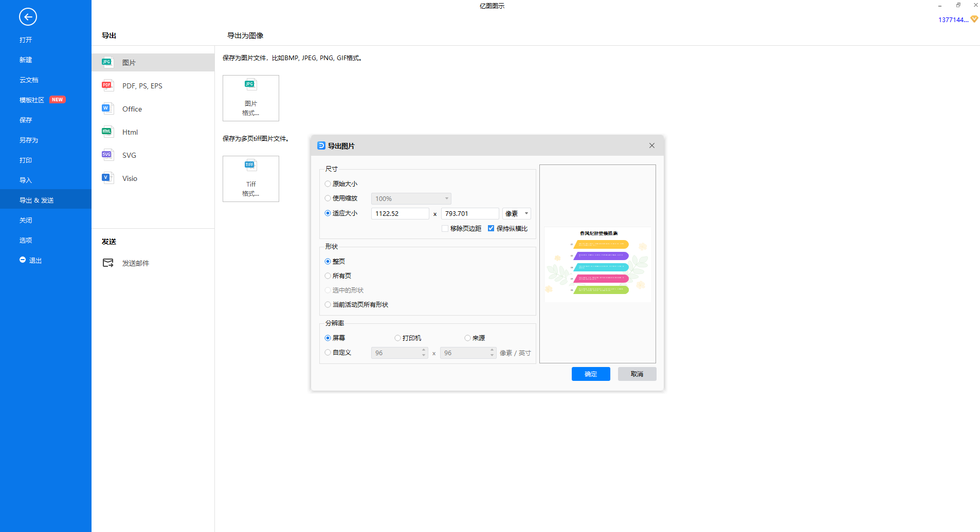
Task: Click the 确定 confirm button
Action: 591,374
